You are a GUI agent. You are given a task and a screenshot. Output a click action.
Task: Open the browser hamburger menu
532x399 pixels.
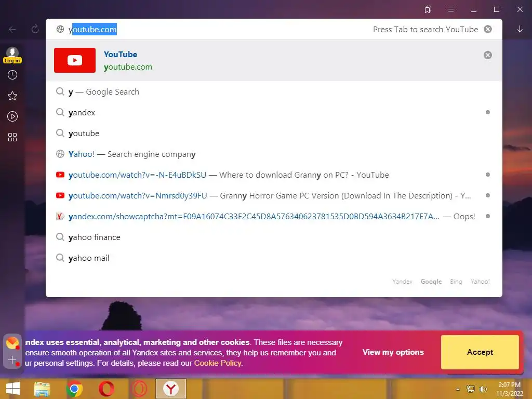pos(451,9)
